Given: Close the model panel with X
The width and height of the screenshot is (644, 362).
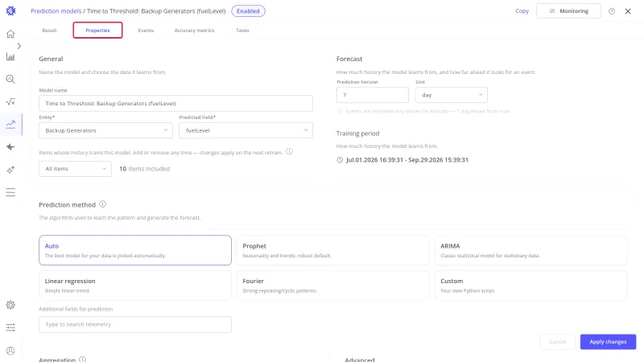Looking at the screenshot, I should pyautogui.click(x=628, y=11).
